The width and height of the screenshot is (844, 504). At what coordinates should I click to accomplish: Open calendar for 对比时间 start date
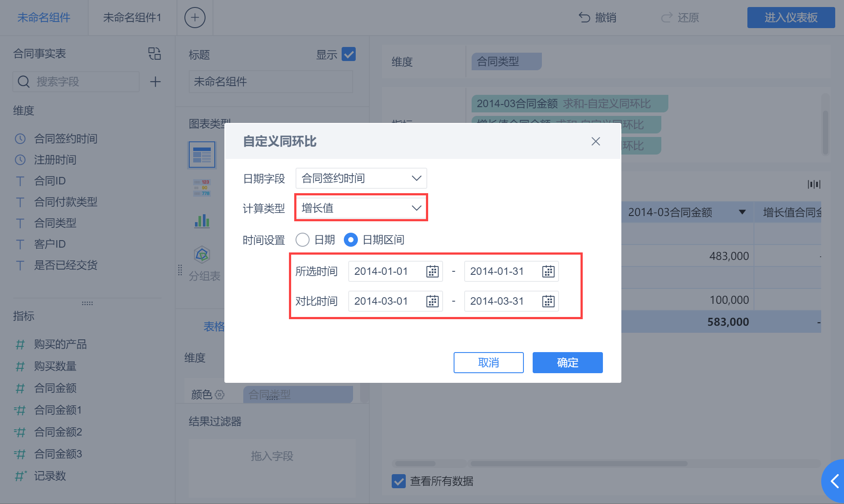[432, 301]
